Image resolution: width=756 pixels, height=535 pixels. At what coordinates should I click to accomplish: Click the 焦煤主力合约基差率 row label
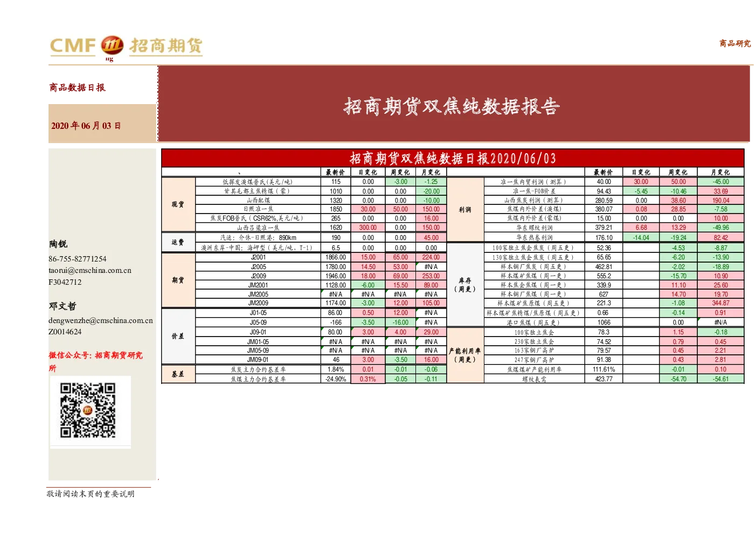coord(259,379)
